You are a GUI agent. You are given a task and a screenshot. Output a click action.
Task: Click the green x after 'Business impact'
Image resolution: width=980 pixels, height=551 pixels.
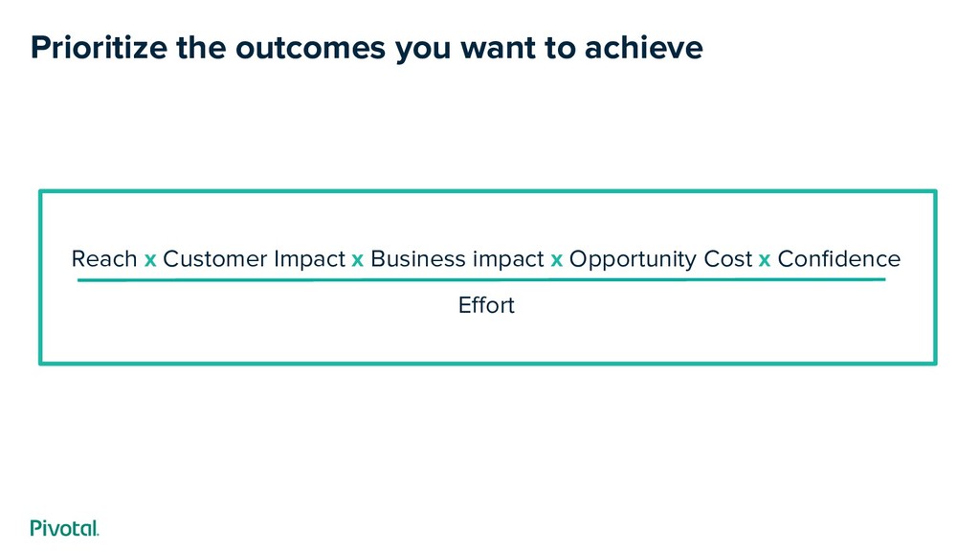coord(556,260)
